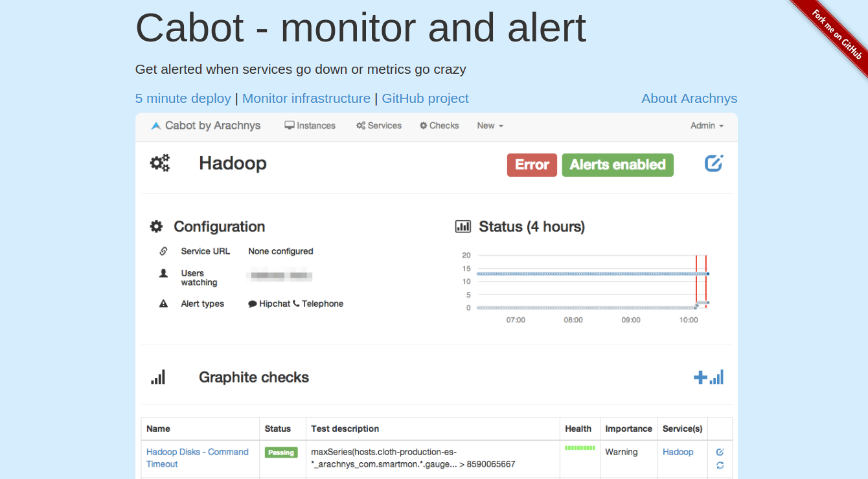Visit the GitHub project link

click(425, 98)
